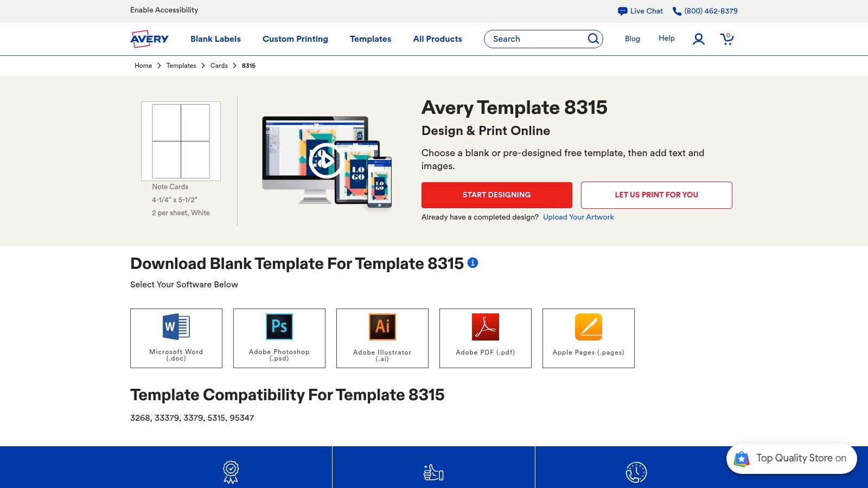The width and height of the screenshot is (868, 488).
Task: Click the thumbs-up icon in the blue banner
Action: 433,472
